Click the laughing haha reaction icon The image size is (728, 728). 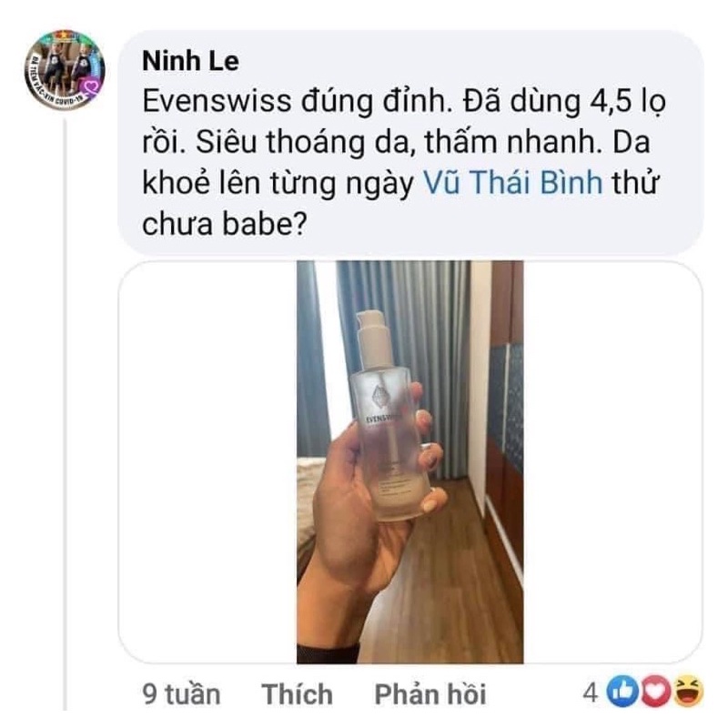click(x=687, y=692)
